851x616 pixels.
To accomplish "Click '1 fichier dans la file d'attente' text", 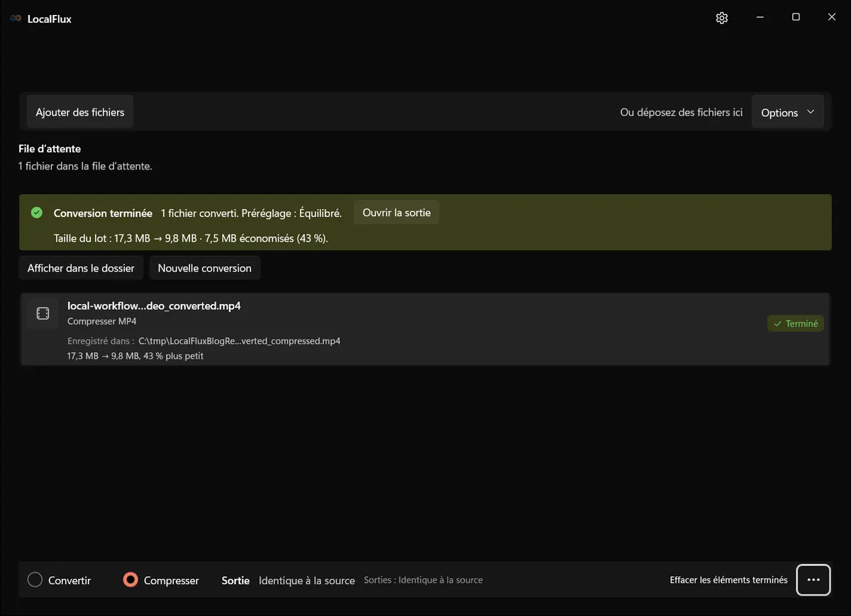I will [x=85, y=166].
